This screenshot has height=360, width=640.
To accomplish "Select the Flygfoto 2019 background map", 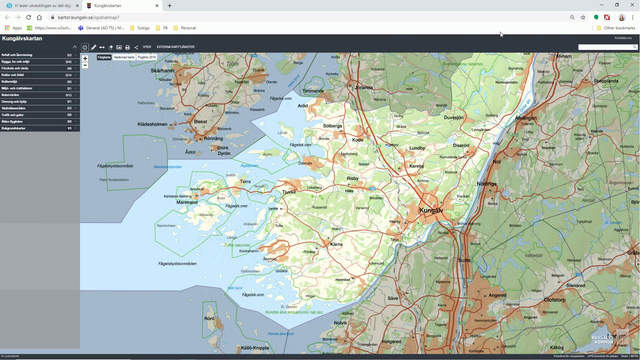I will (147, 58).
